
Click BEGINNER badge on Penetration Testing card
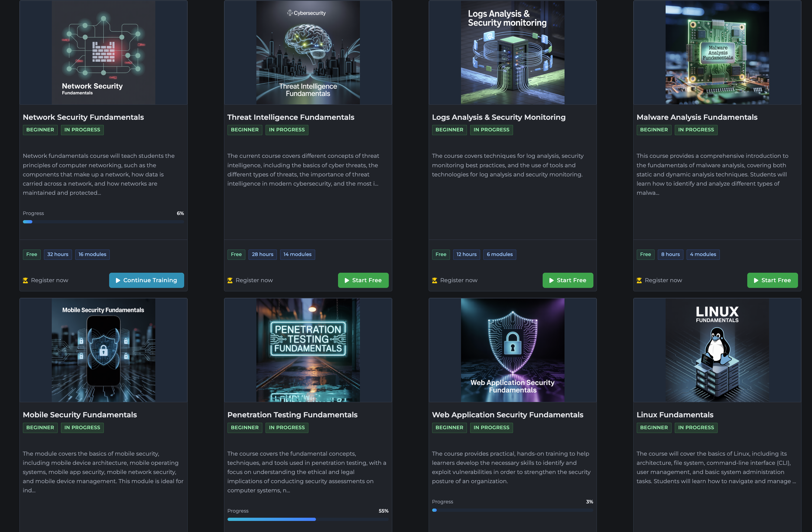[x=245, y=428]
